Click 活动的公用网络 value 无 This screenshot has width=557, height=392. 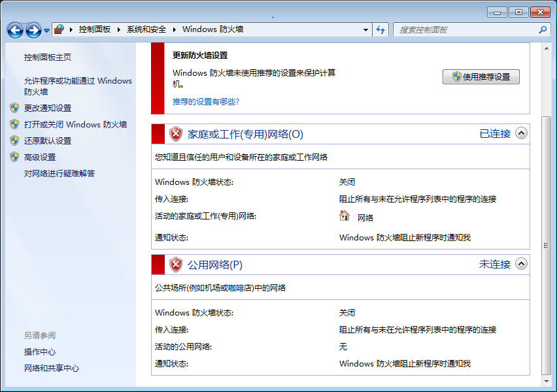(x=343, y=346)
